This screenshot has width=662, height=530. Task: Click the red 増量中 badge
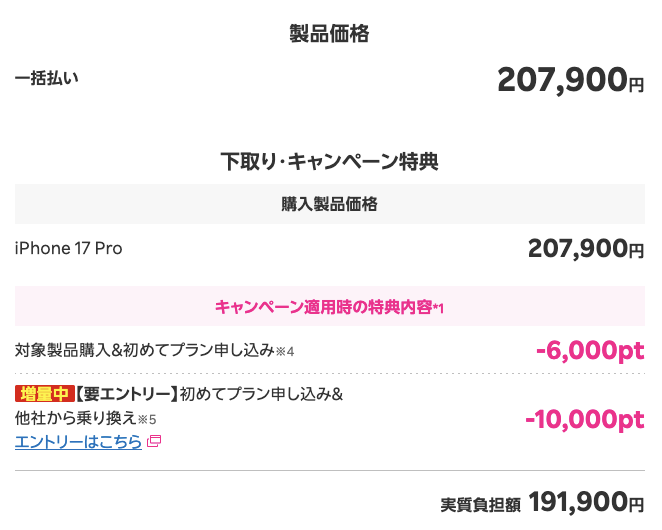pyautogui.click(x=45, y=394)
